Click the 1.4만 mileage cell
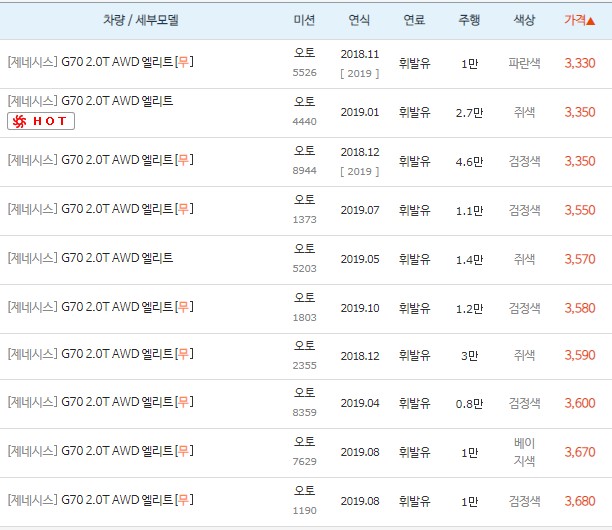 coord(469,260)
